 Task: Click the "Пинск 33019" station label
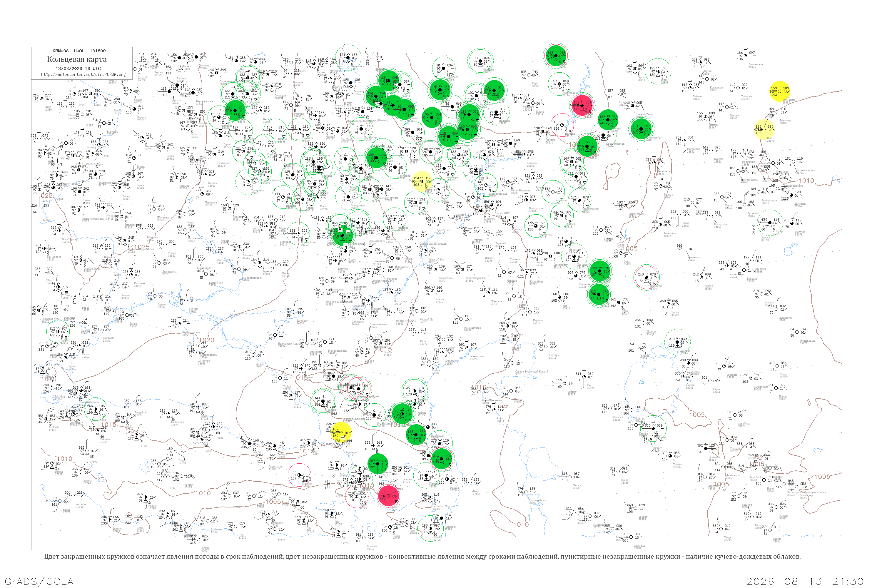[x=141, y=168]
